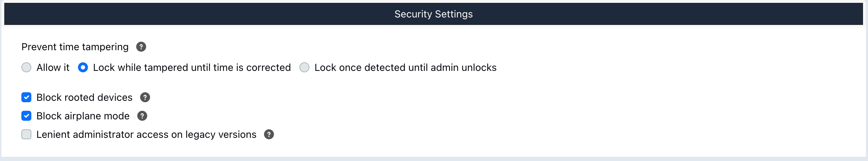
Task: Select Lock once detected radio button
Action: click(304, 67)
